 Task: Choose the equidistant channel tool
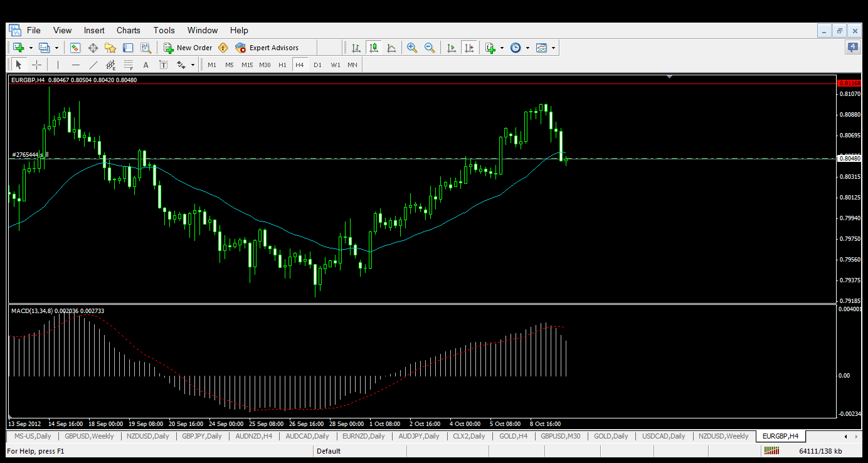pyautogui.click(x=111, y=65)
